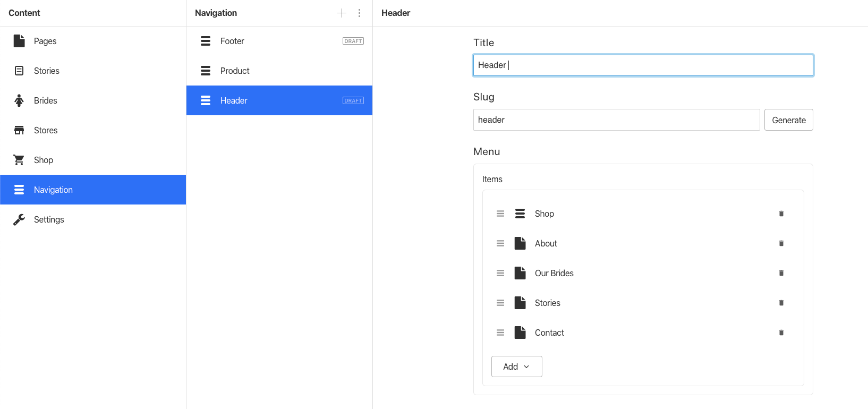Delete the Contact menu item
The height and width of the screenshot is (409, 868).
point(781,333)
